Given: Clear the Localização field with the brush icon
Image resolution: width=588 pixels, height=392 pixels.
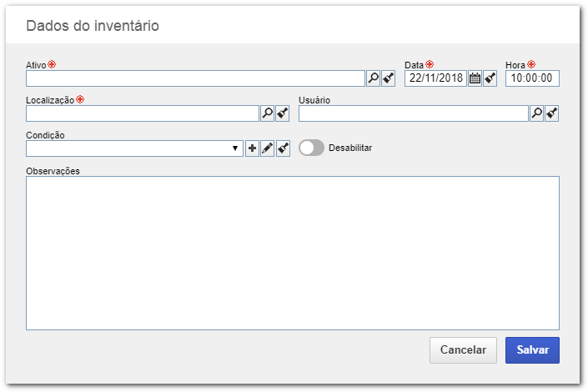Looking at the screenshot, I should (283, 113).
